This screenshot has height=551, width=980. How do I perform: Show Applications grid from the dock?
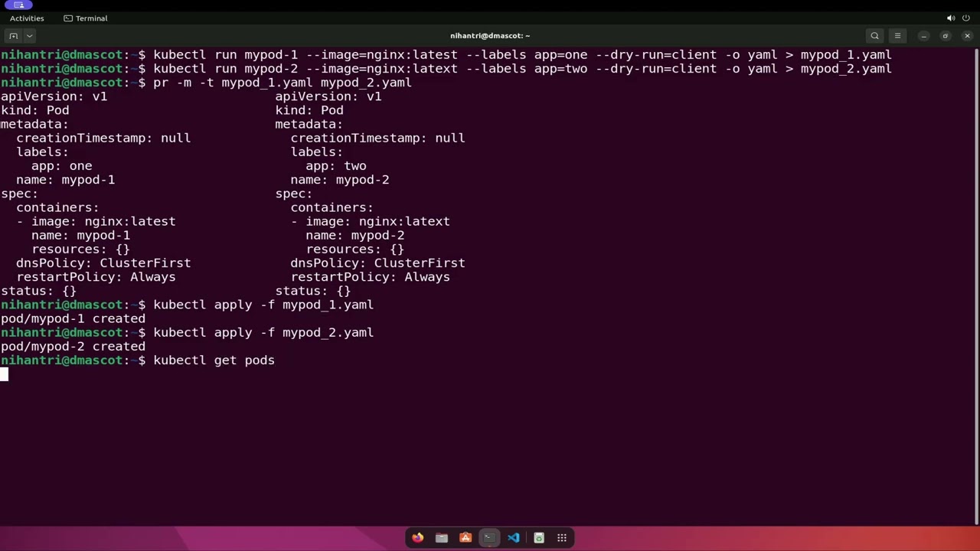click(x=562, y=538)
